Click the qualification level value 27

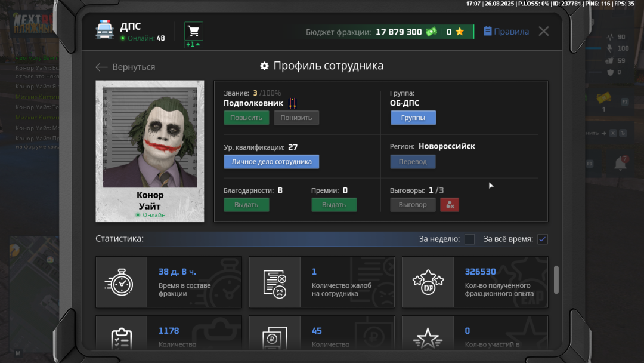pyautogui.click(x=293, y=147)
